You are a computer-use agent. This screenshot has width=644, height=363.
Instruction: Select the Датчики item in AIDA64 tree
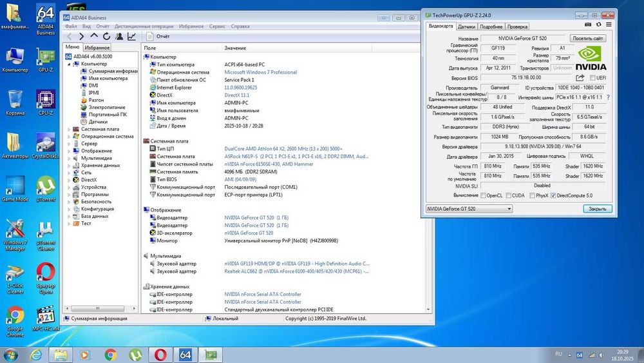pyautogui.click(x=98, y=122)
